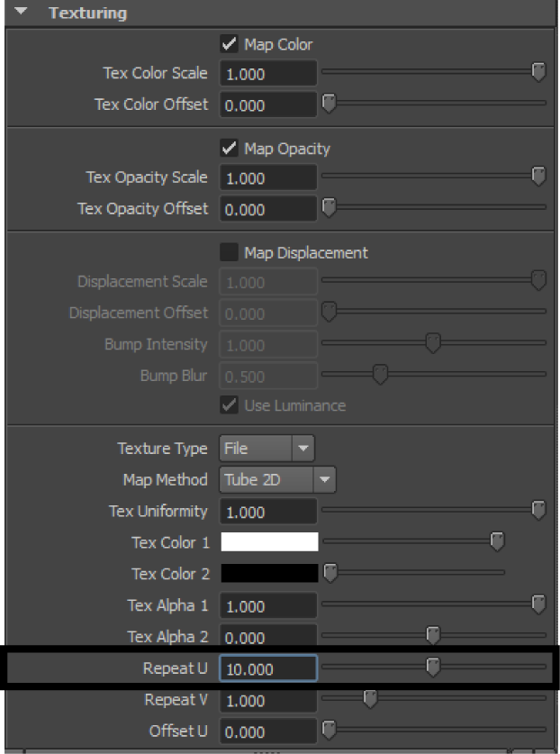Open the Texture Type dropdown
The image size is (560, 754).
[266, 449]
